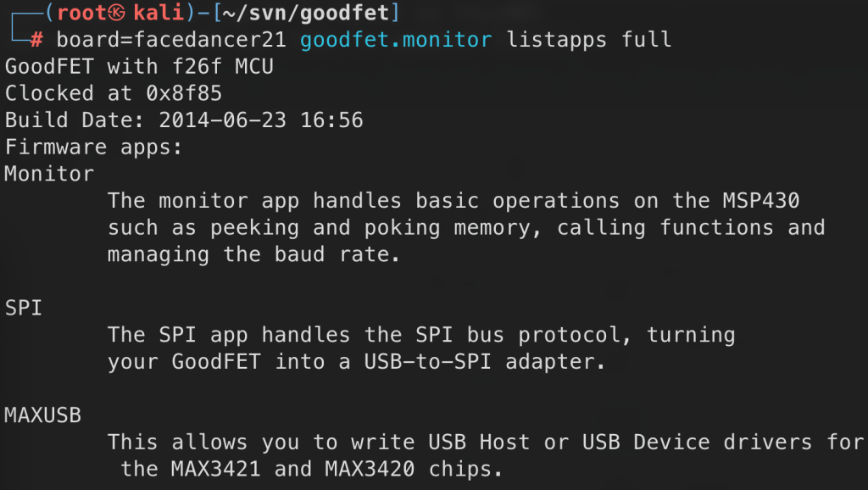Click the MAX3421 chip name
This screenshot has height=490, width=868.
pos(216,469)
